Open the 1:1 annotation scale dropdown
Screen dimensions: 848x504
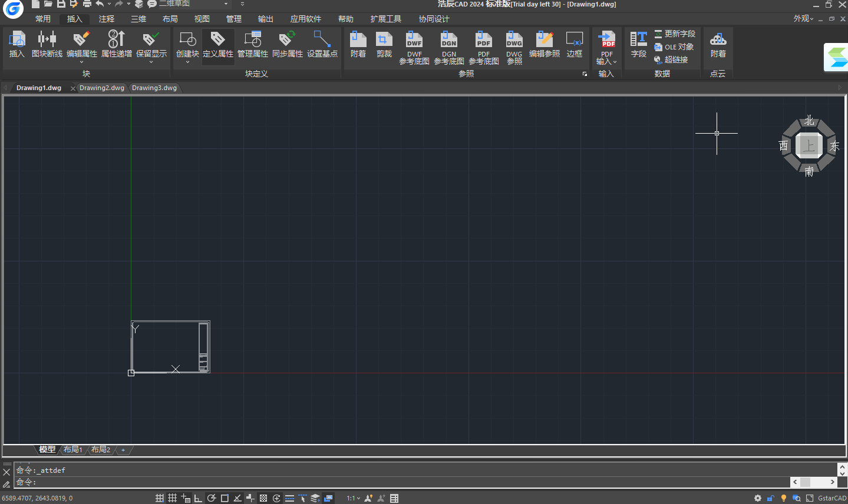(352, 498)
